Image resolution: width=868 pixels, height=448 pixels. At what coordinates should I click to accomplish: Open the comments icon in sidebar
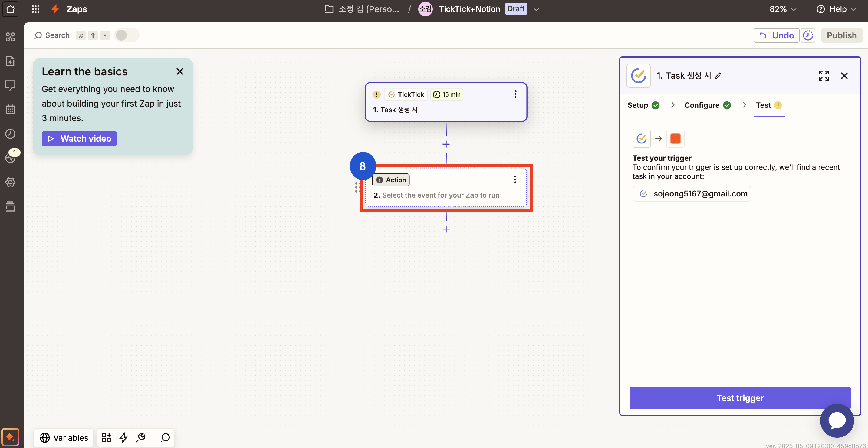click(10, 85)
